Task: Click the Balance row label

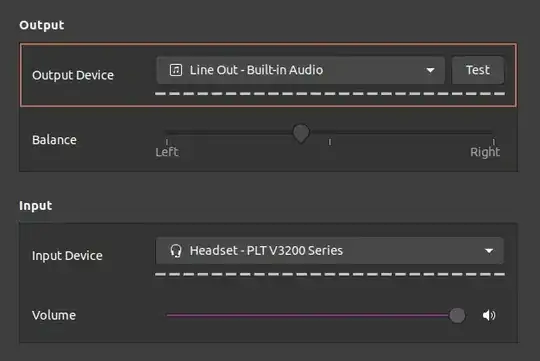Action: 54,140
